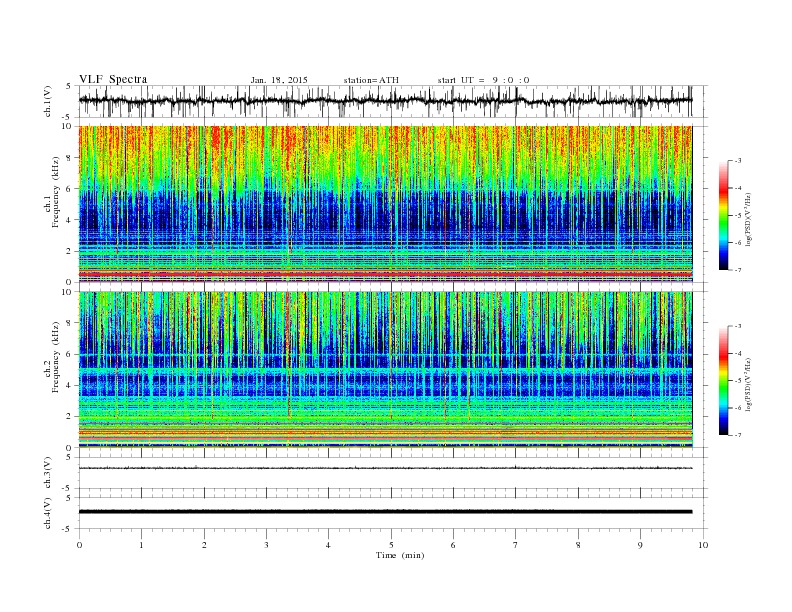The width and height of the screenshot is (792, 612).
Task: Click the ch.2 PSD color scale bar
Action: 724,381
